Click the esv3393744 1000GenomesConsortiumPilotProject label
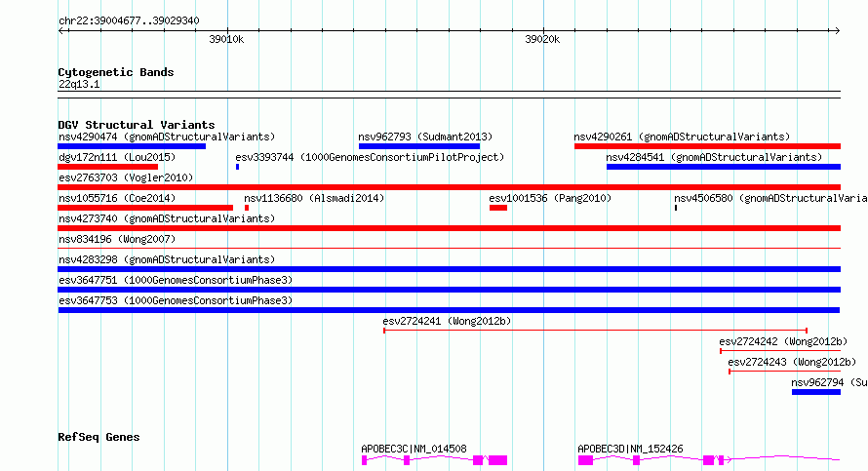This screenshot has width=868, height=471. [x=370, y=157]
